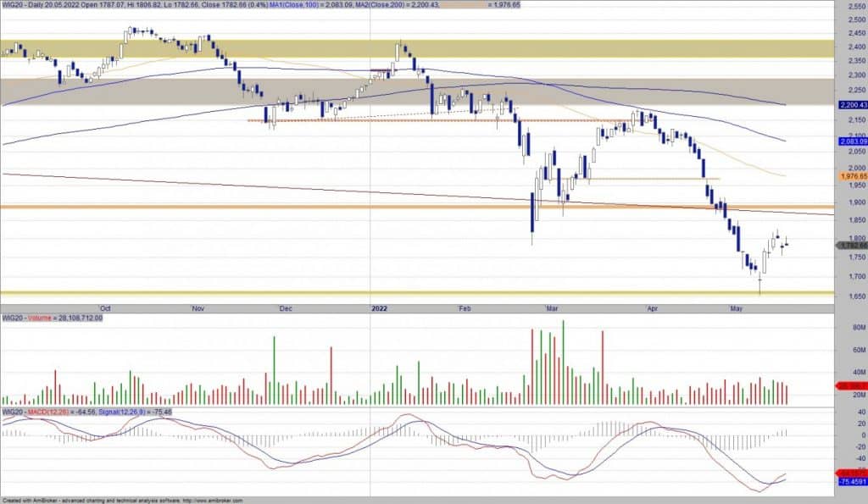
Task: Click the Nov label on time axis
Action: (198, 308)
